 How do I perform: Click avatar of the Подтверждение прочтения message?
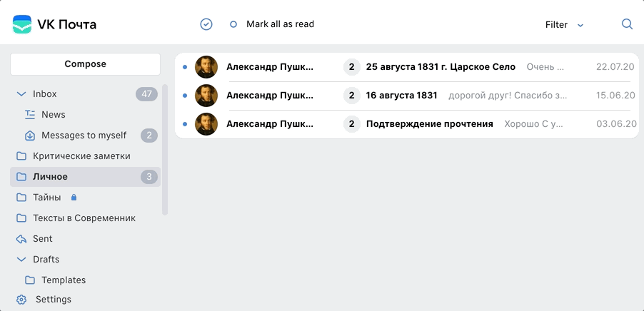coord(206,124)
